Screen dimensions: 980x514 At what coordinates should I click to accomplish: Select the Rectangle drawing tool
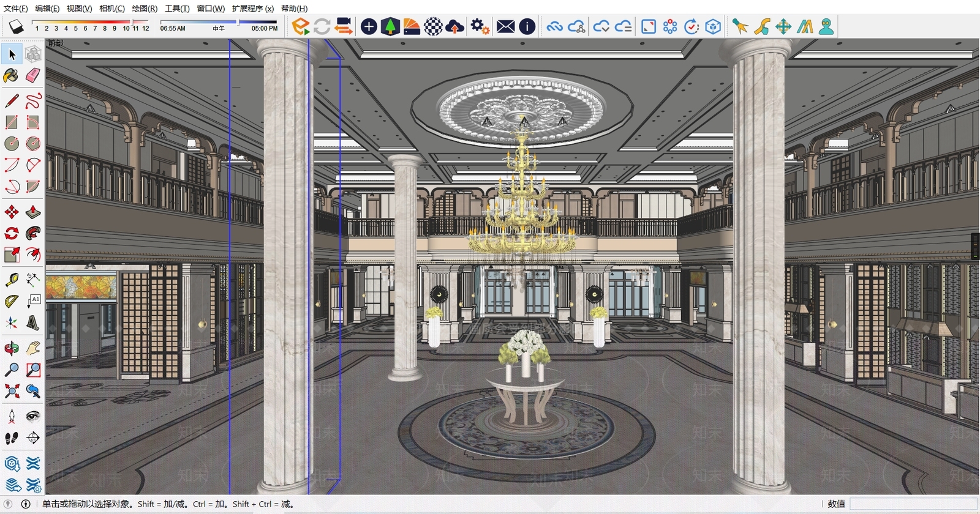point(12,122)
